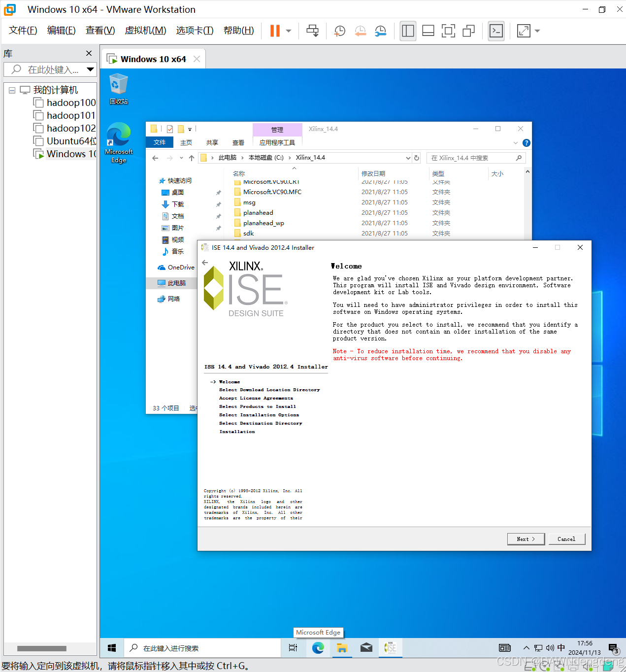The image size is (626, 672).
Task: Click the stretch guest display icon
Action: (524, 31)
